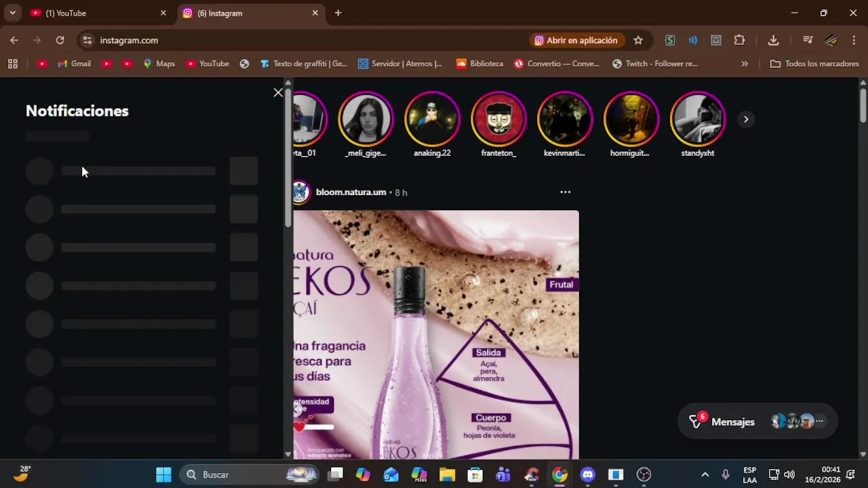View the hormiguit... story
This screenshot has height=488, width=868.
point(631,119)
